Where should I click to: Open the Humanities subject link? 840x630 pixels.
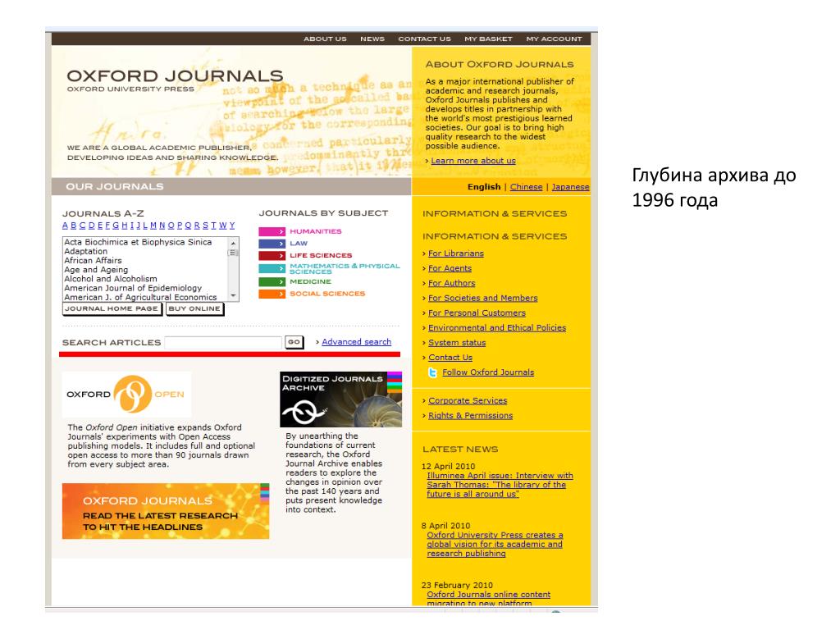[x=316, y=231]
